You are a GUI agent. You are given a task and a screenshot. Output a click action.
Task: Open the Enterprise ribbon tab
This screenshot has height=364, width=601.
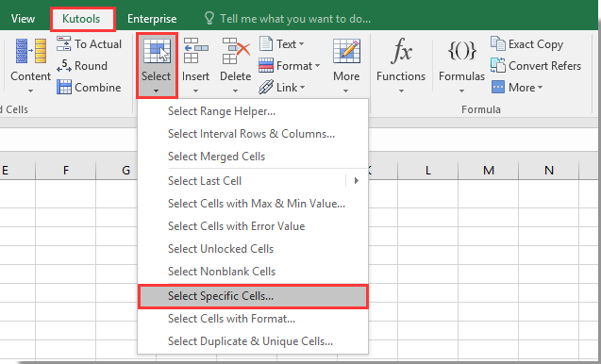click(x=152, y=19)
